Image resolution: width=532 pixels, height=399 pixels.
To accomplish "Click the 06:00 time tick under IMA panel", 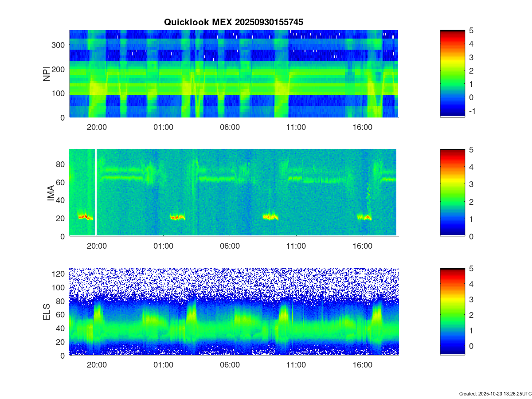I will point(230,246).
